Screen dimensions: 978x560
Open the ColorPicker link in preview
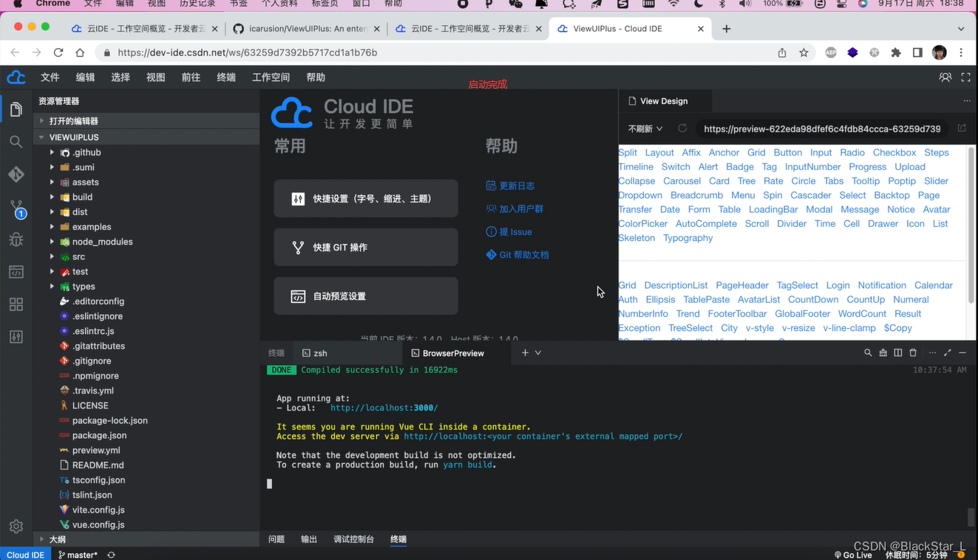tap(642, 224)
